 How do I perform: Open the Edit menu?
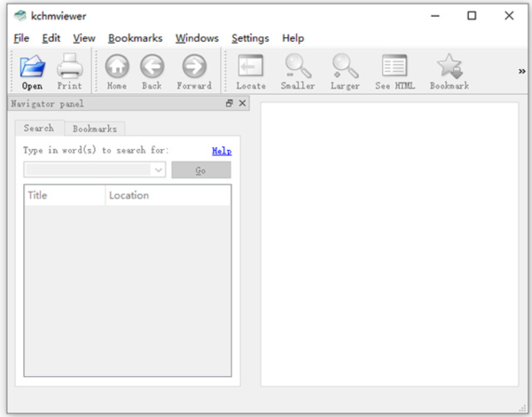point(51,38)
